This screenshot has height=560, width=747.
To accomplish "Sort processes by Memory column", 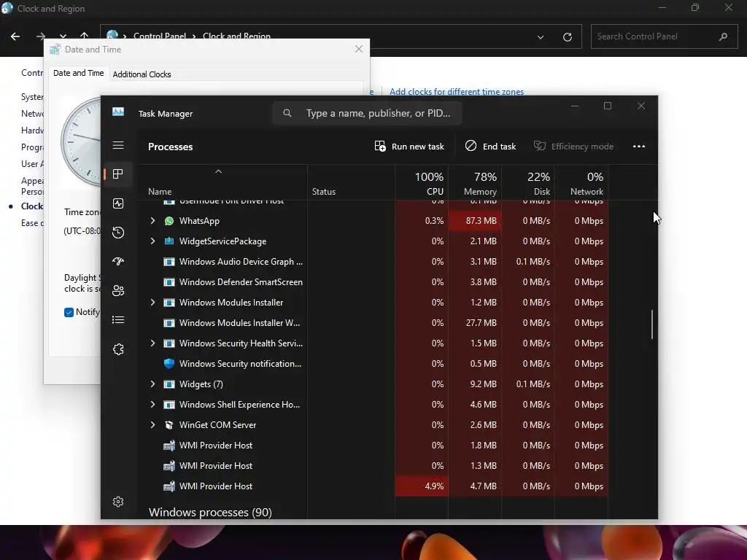I will (474, 183).
